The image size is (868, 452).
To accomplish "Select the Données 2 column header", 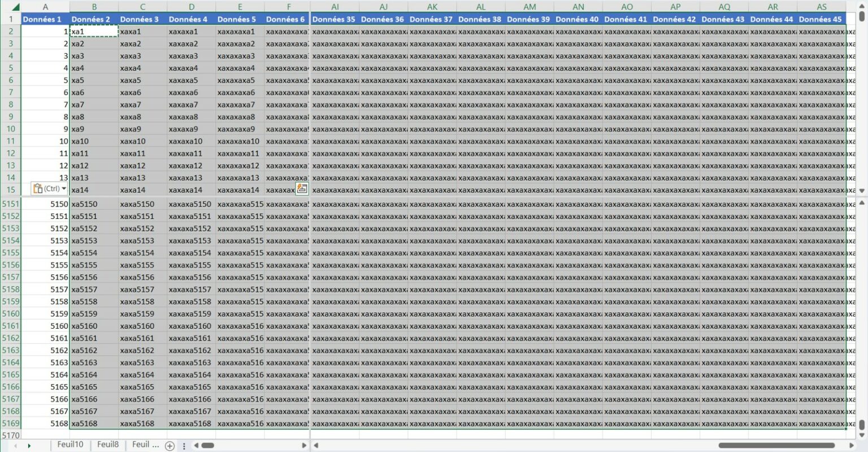I will pos(94,19).
